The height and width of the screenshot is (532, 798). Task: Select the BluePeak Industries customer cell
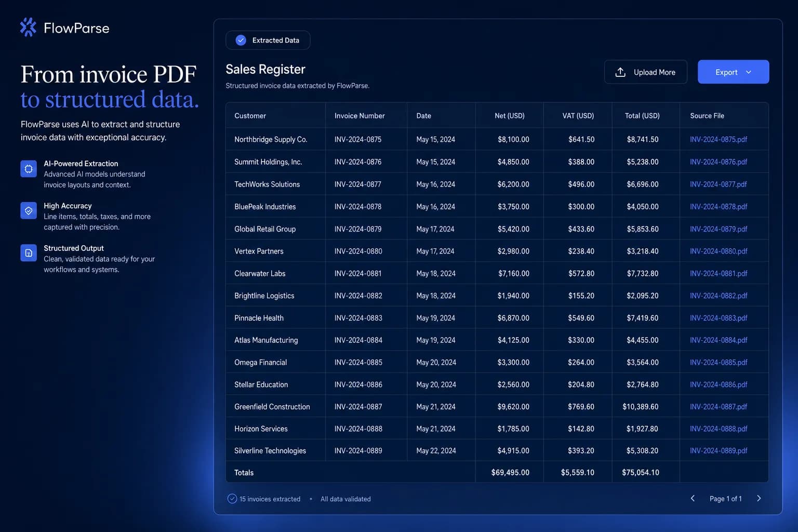point(275,206)
